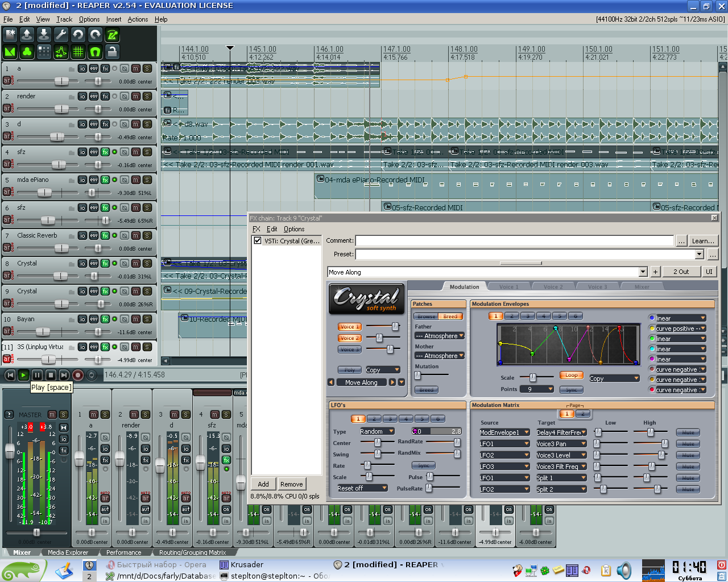Click the volume fader of track 3 'd'
Image resolution: width=728 pixels, height=582 pixels.
(57, 137)
